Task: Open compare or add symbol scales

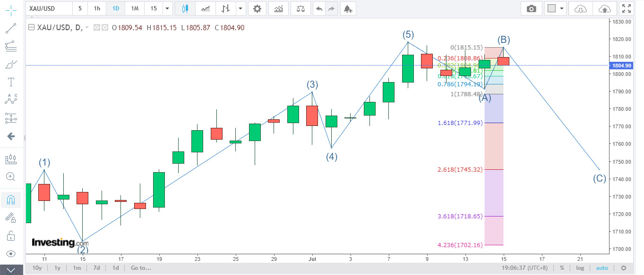Action: 301,8
